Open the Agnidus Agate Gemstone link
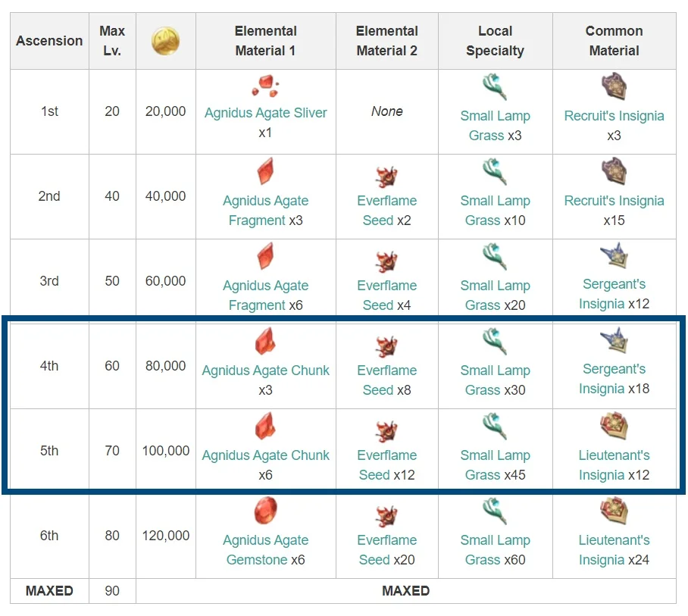The width and height of the screenshot is (688, 616). tap(265, 550)
